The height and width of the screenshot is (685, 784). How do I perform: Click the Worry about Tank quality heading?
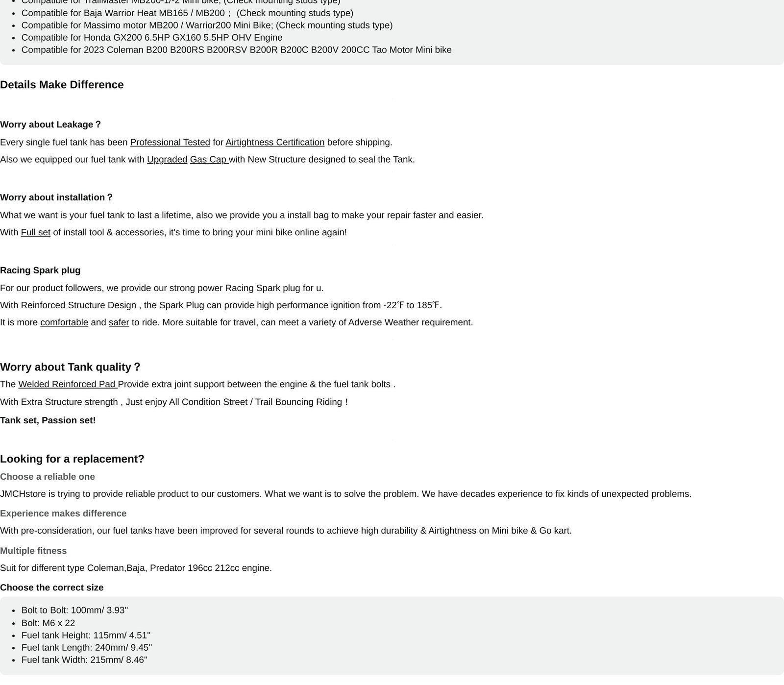pos(70,367)
